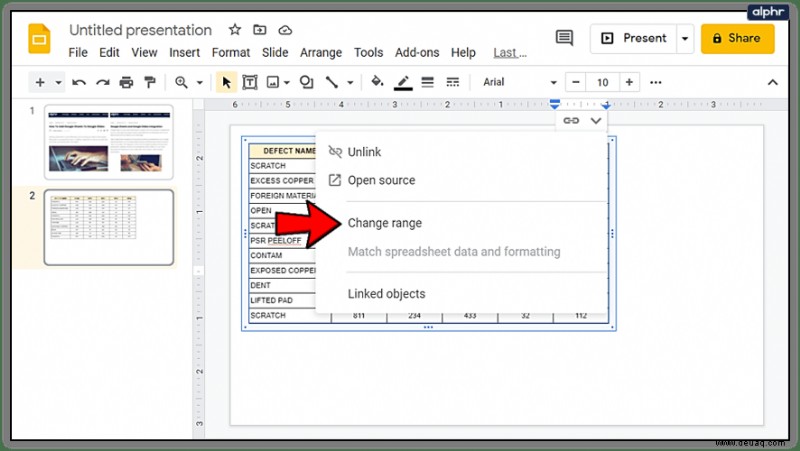Rename the Untitled presentation title
Viewport: 800px width, 451px height.
tap(140, 30)
